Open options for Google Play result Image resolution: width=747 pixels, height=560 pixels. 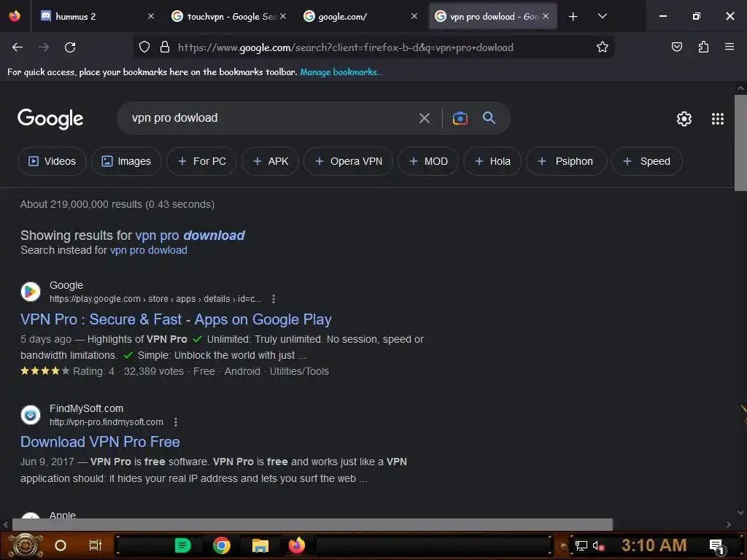click(273, 299)
